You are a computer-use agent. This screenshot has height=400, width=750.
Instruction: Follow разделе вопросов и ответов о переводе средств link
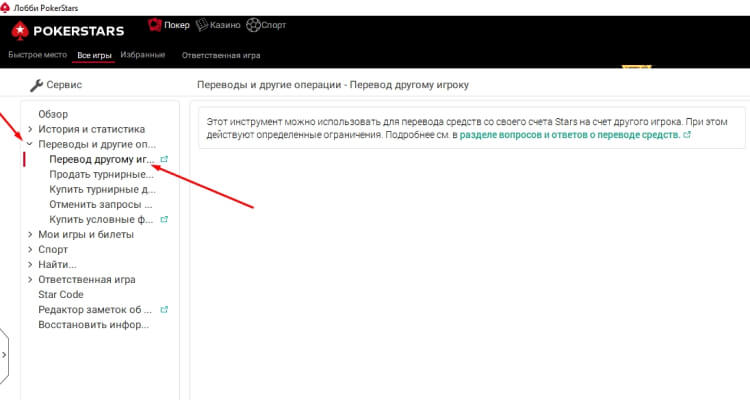570,135
